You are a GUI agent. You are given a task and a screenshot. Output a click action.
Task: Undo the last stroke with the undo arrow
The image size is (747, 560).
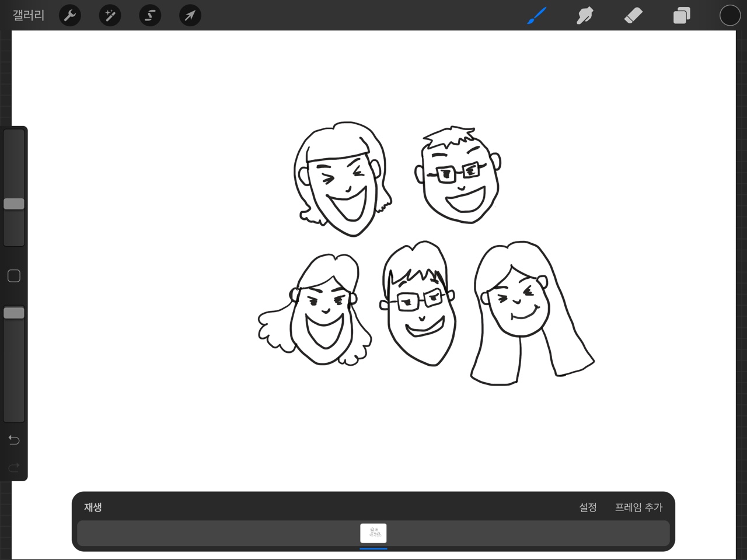tap(14, 440)
